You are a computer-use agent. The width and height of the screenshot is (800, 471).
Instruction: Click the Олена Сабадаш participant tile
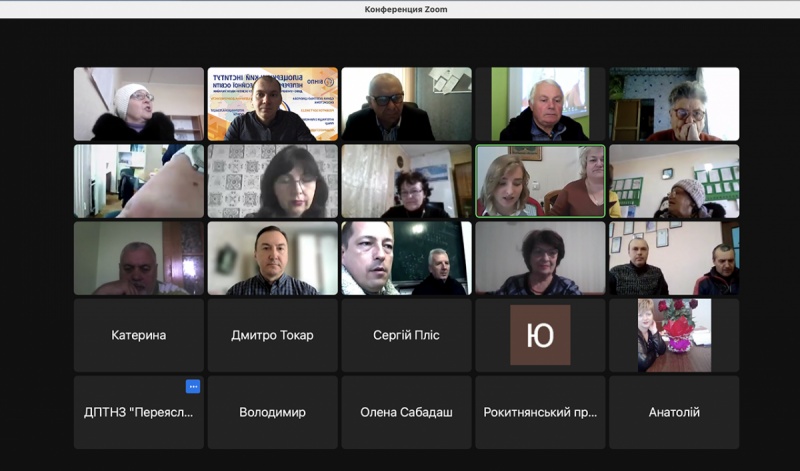406,412
